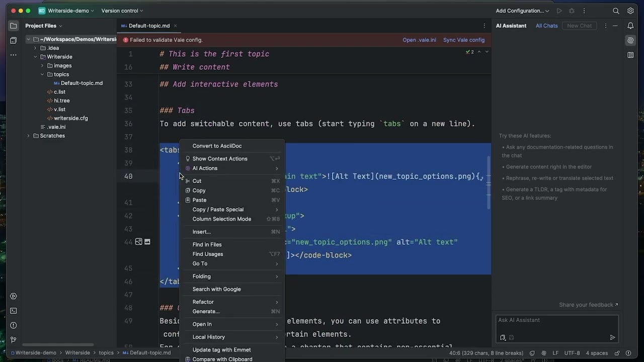Go to previous highlighted problem arrow
The image size is (644, 362).
coord(479,52)
